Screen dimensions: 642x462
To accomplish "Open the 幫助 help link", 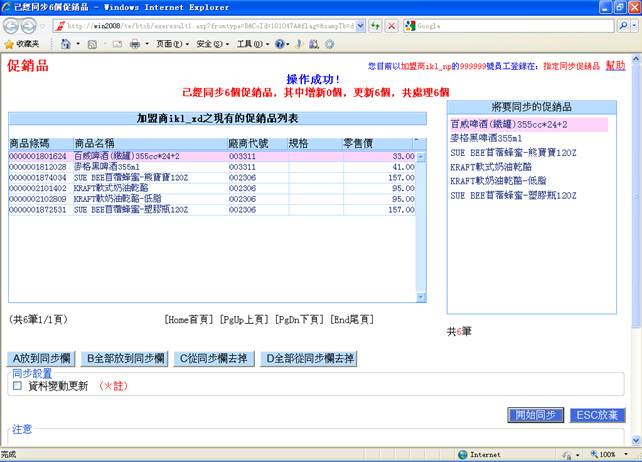I will point(614,64).
